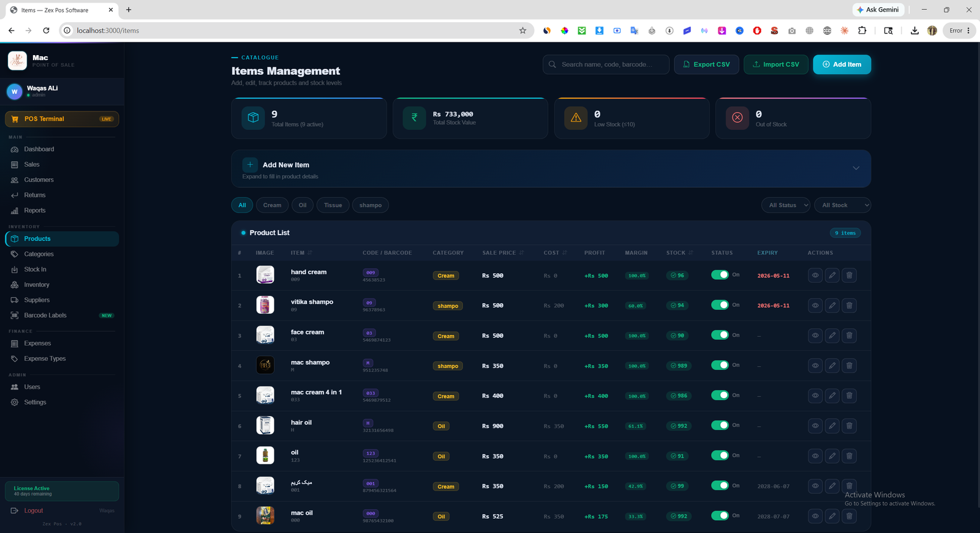Click the trash icon for hair oil
980x533 pixels.
coord(849,426)
